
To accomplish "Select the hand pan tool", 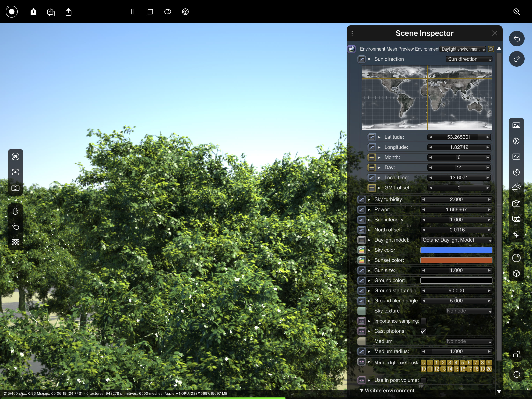I will [15, 211].
